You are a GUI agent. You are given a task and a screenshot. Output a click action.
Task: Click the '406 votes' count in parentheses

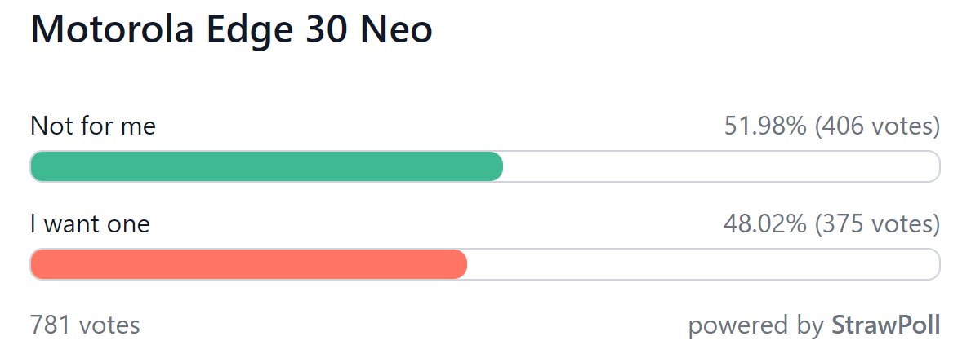[x=877, y=126]
